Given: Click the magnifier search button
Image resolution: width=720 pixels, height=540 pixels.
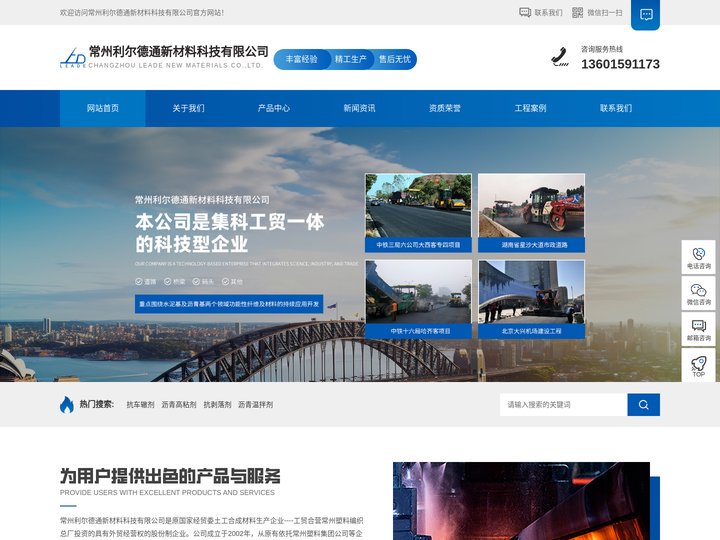Looking at the screenshot, I should (643, 405).
